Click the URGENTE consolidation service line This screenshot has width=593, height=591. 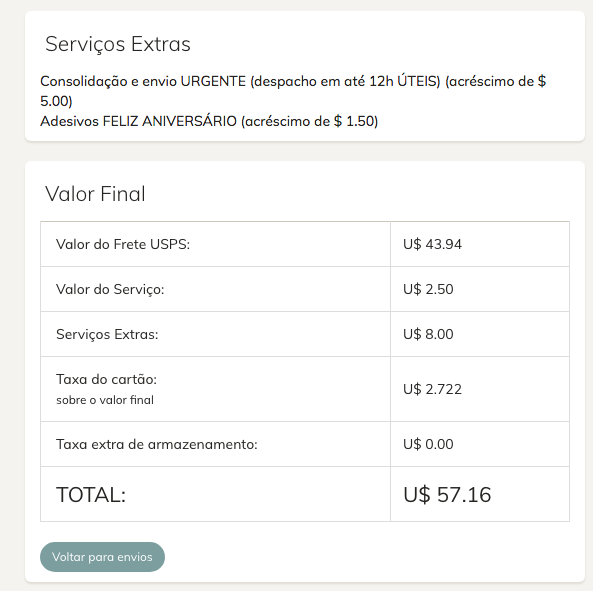click(x=293, y=91)
